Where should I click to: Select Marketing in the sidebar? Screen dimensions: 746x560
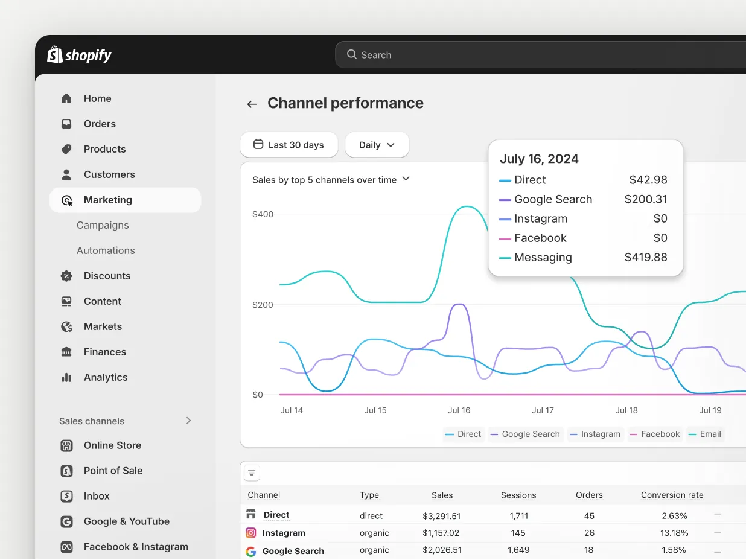point(125,200)
